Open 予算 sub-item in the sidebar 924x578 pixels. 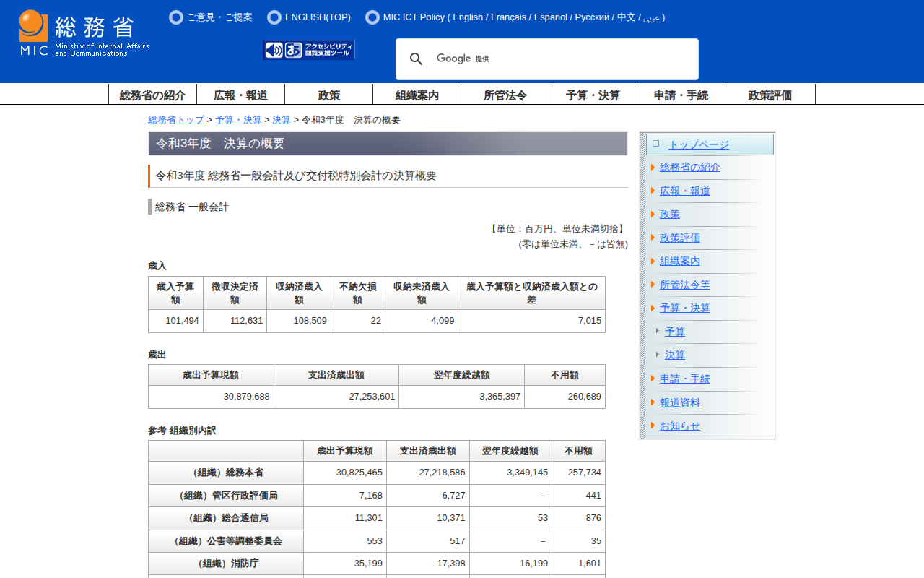(675, 332)
